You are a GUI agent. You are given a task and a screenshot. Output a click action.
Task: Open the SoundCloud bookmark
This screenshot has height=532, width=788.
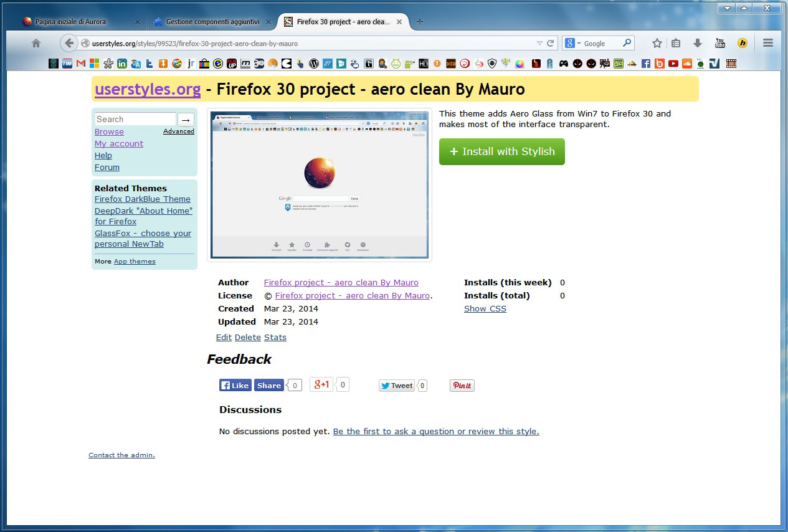point(687,63)
